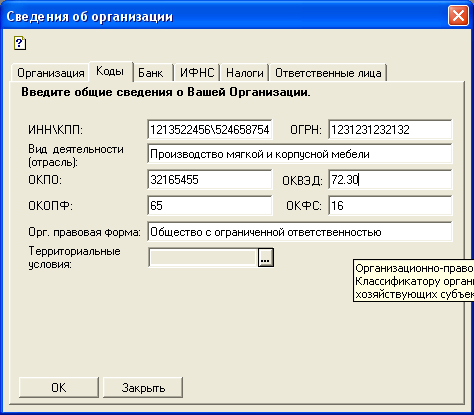Select the Коды tab
Viewport: 474px width, 415px height.
tap(110, 71)
